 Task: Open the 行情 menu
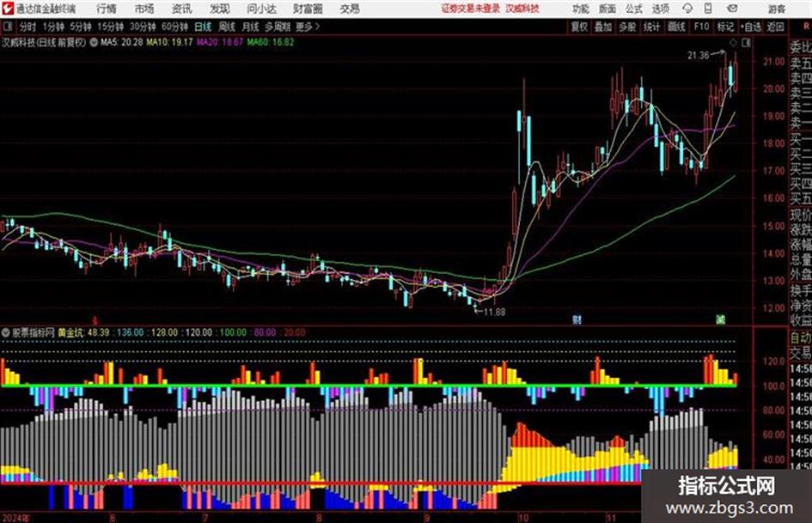click(x=107, y=9)
